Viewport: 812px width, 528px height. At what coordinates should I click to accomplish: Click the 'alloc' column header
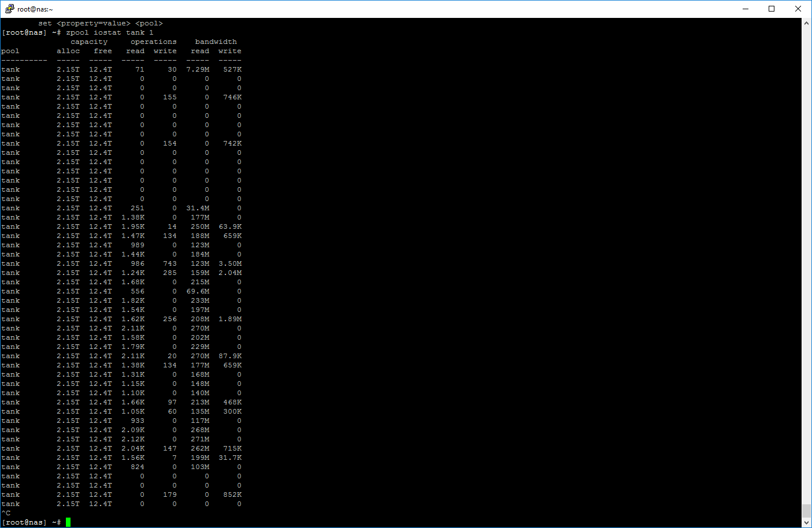click(68, 51)
